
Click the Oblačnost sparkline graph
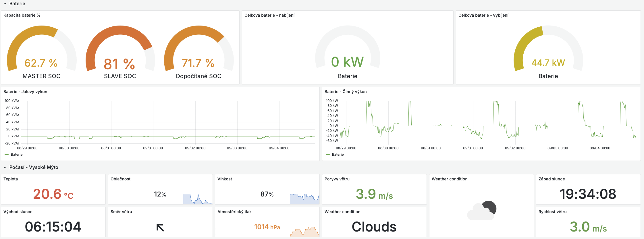click(198, 199)
